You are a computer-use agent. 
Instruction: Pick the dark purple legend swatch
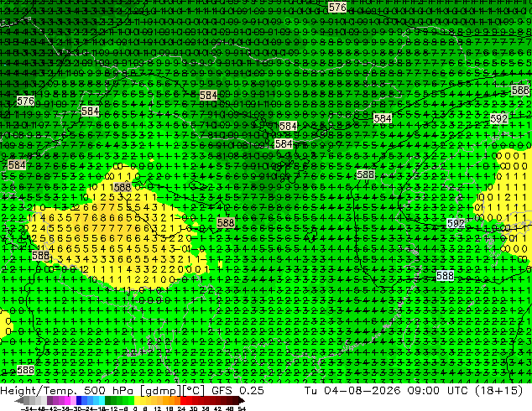[x=50, y=400]
